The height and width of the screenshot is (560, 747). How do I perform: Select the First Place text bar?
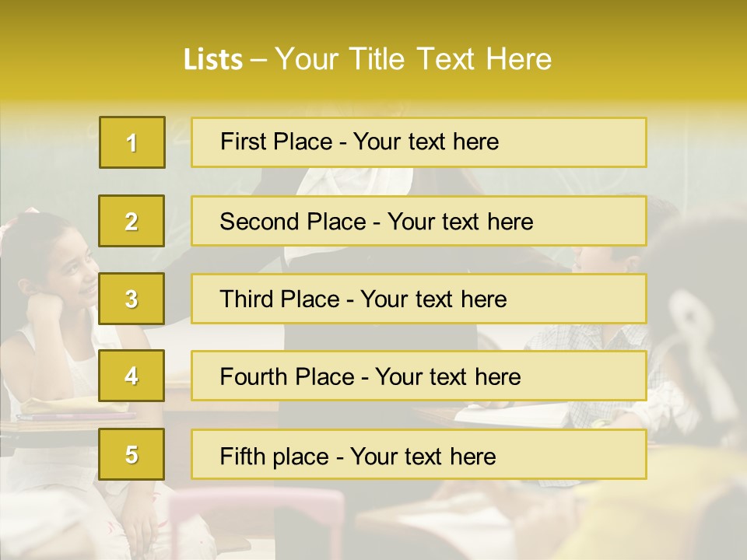(419, 142)
